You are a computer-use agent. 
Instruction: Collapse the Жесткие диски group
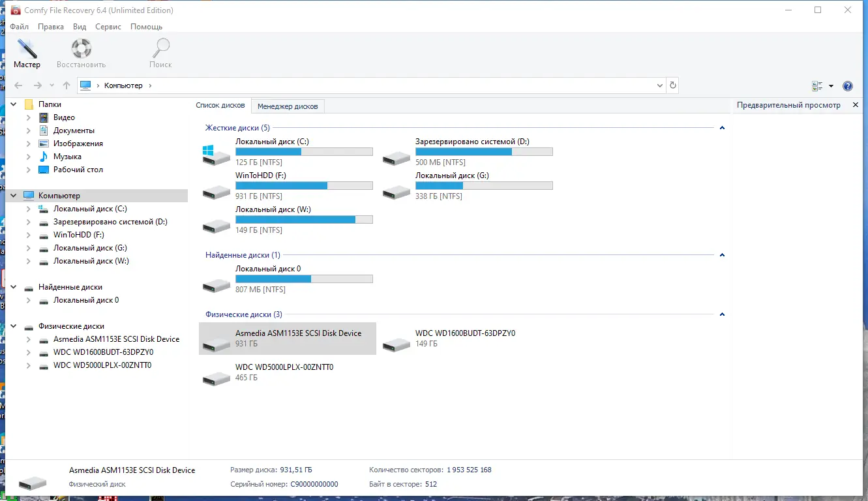click(722, 128)
